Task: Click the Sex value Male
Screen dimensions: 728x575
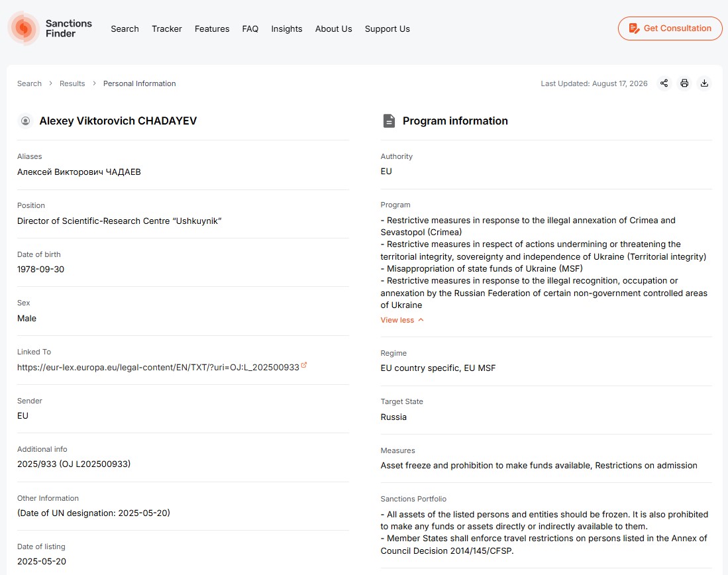Action: point(26,319)
